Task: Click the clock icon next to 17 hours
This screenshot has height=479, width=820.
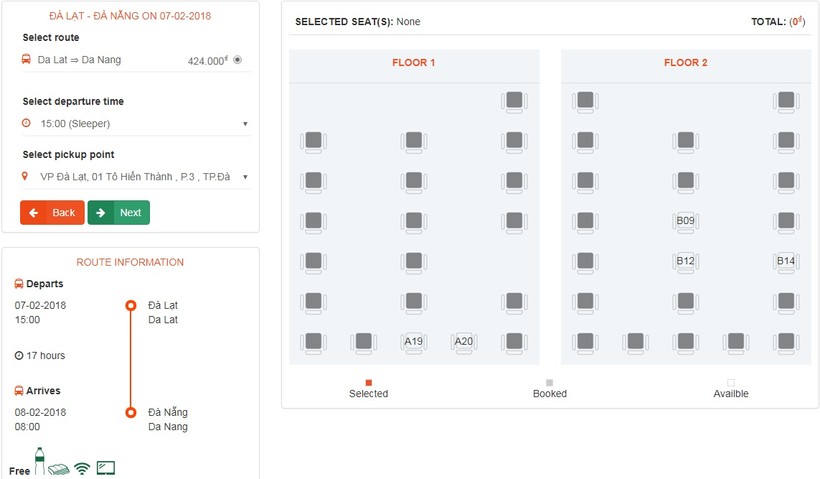Action: [19, 356]
